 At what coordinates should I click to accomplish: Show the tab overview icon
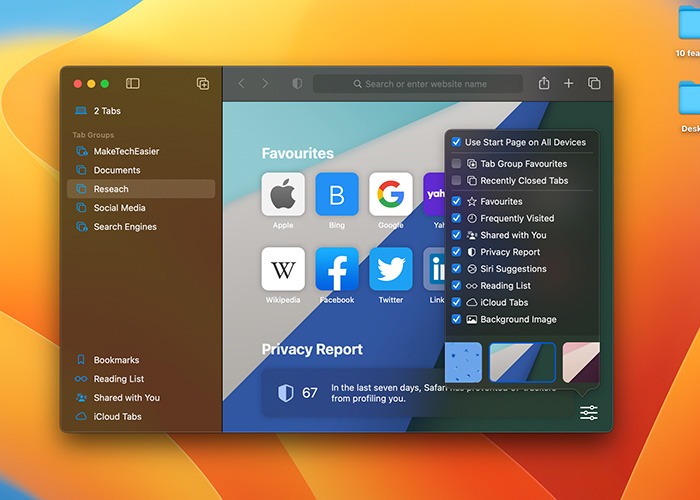point(594,83)
